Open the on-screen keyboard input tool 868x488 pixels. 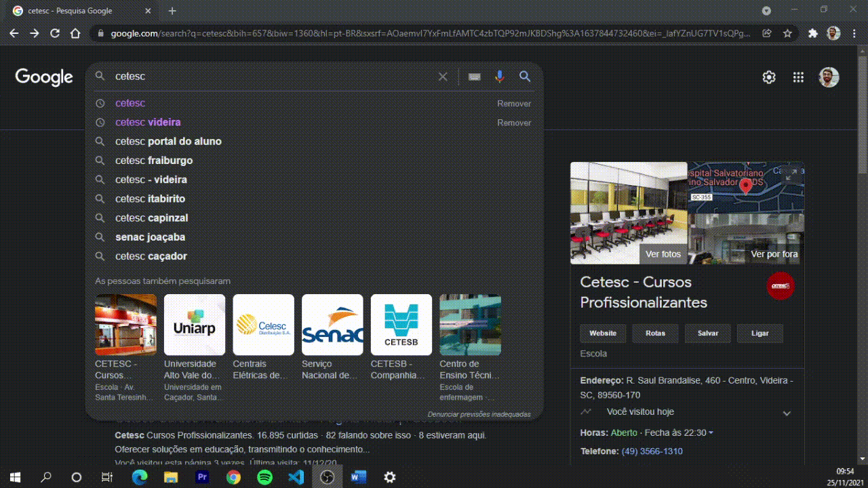pyautogui.click(x=475, y=77)
